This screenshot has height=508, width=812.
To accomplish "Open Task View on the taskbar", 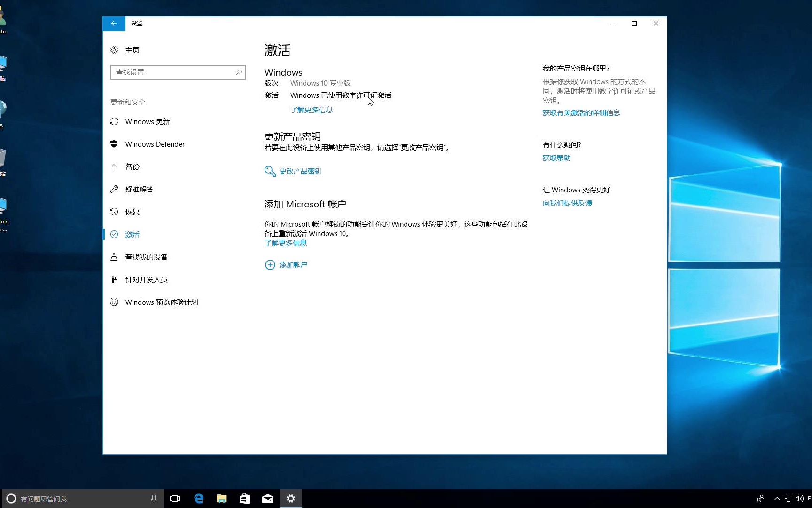I will [x=175, y=499].
